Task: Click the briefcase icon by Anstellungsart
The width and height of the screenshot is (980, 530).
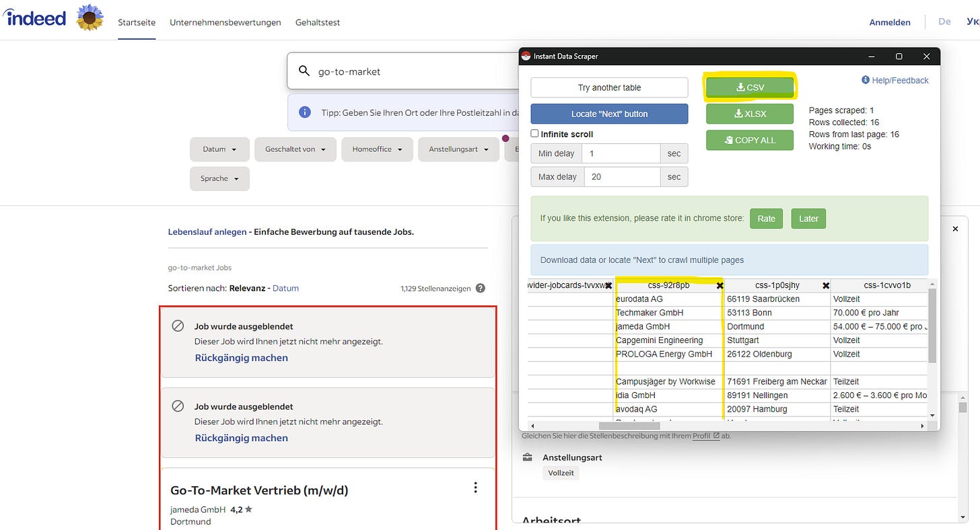Action: coord(528,457)
